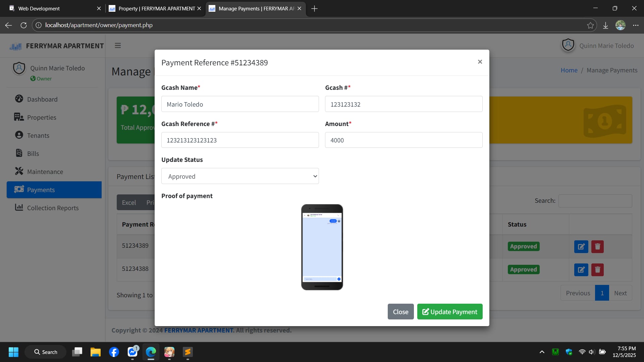Open Tenants in the sidebar menu

pos(38,135)
